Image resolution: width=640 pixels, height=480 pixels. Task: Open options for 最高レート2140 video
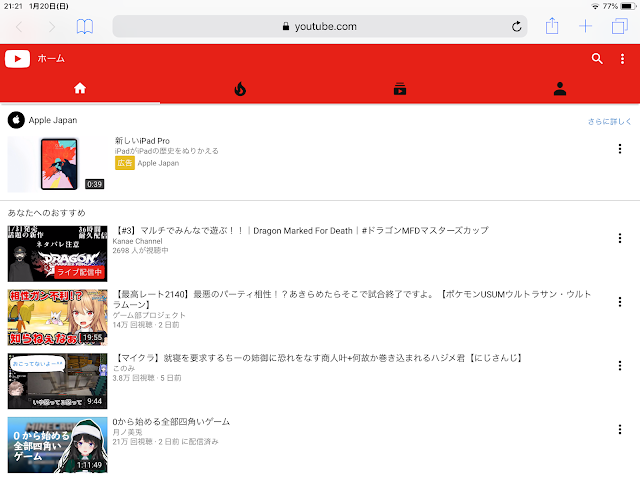620,302
